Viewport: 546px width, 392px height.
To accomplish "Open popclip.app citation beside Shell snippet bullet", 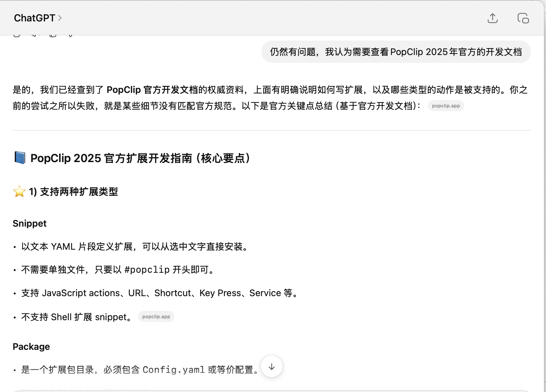I will pos(156,317).
